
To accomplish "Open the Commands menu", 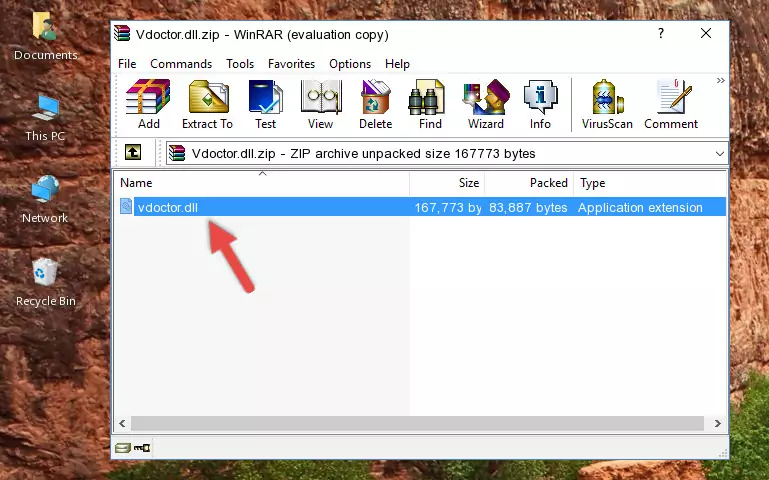I will (181, 64).
